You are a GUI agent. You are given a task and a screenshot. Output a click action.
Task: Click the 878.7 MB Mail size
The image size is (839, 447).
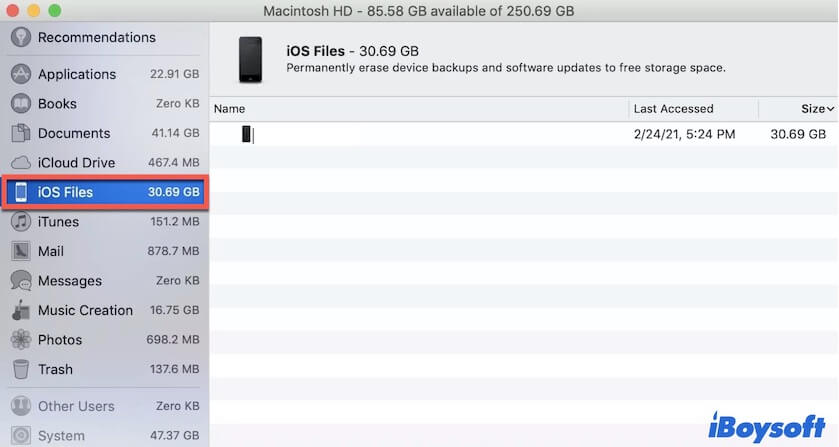pyautogui.click(x=173, y=251)
